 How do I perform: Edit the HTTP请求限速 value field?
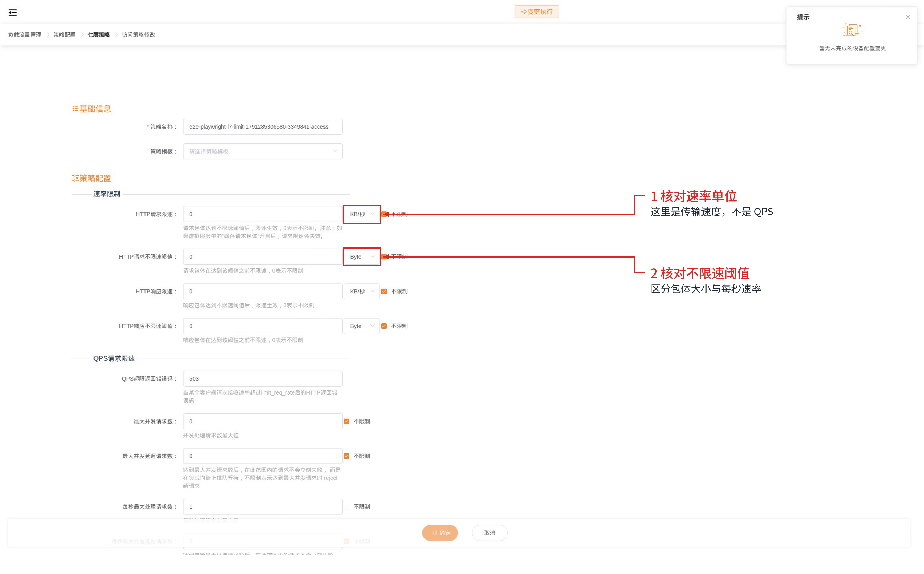263,214
